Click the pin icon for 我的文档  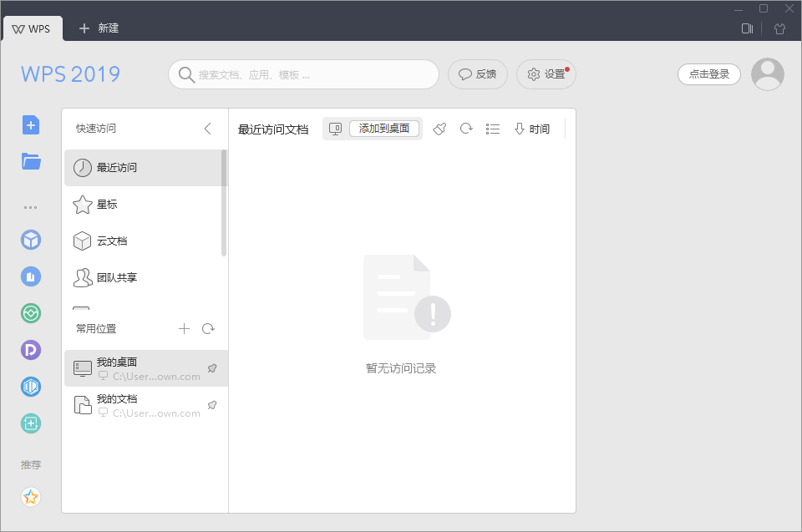point(212,405)
